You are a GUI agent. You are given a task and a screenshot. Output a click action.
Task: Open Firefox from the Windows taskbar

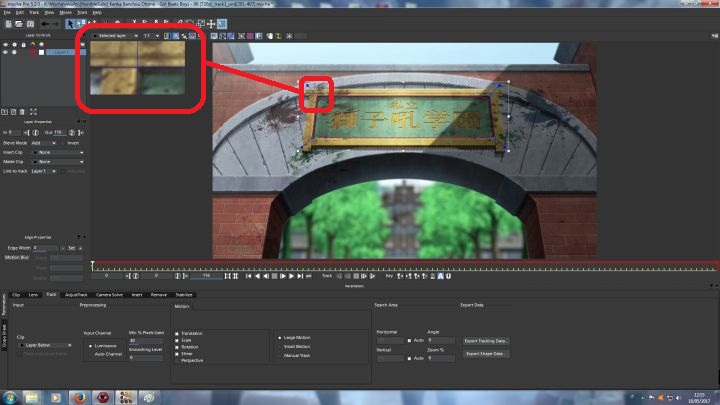click(79, 397)
